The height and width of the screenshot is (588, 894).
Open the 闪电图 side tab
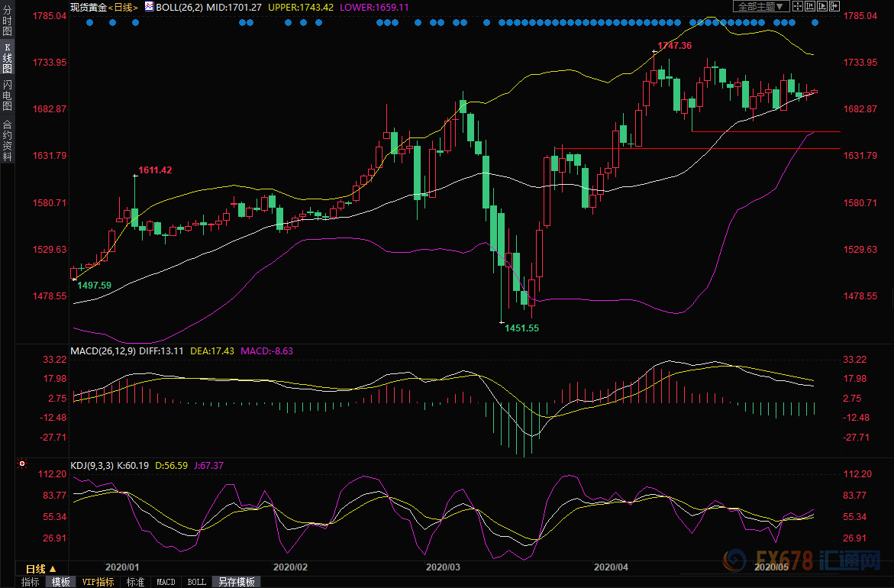click(7, 95)
